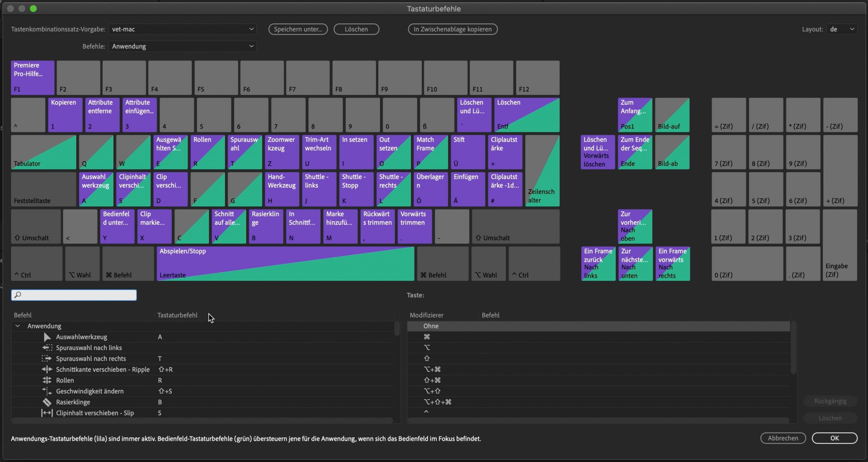Screen dimensions: 868x462
Task: Click the Geschwindigkeit ändern icon
Action: [47, 391]
